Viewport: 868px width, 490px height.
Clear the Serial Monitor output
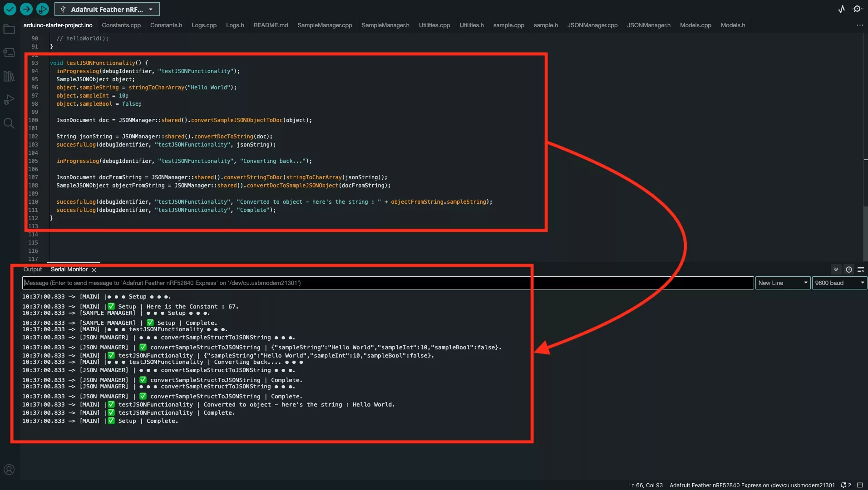[860, 269]
